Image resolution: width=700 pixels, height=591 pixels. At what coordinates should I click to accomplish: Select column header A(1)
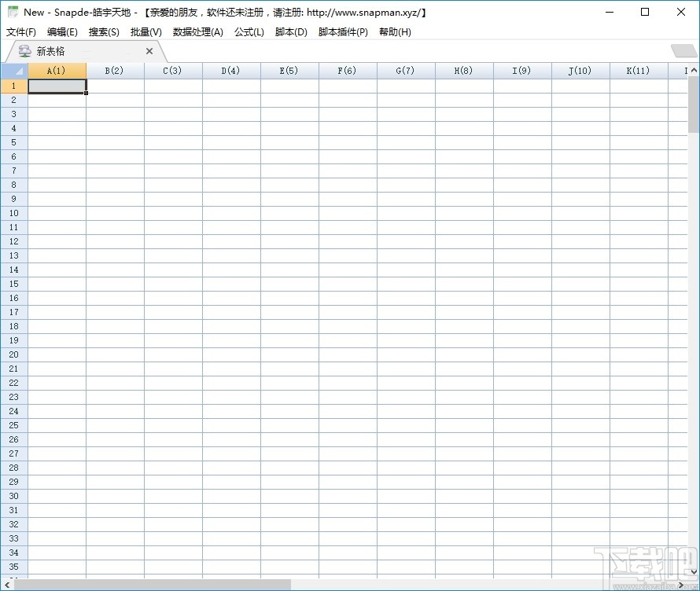coord(57,71)
